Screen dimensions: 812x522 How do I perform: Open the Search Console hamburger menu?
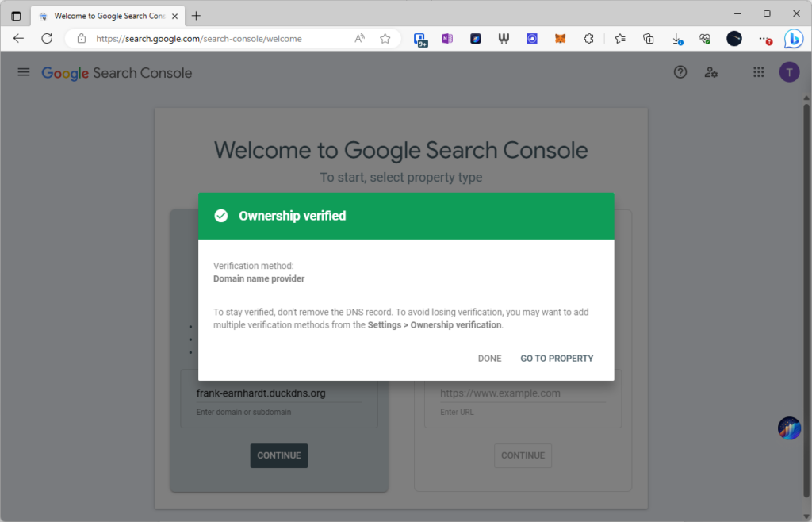tap(23, 72)
